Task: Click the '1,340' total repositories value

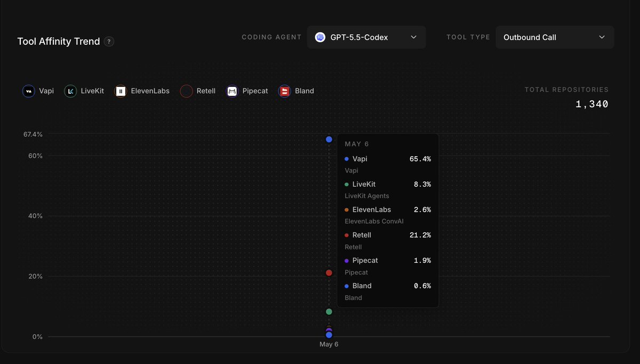Action: pyautogui.click(x=592, y=104)
